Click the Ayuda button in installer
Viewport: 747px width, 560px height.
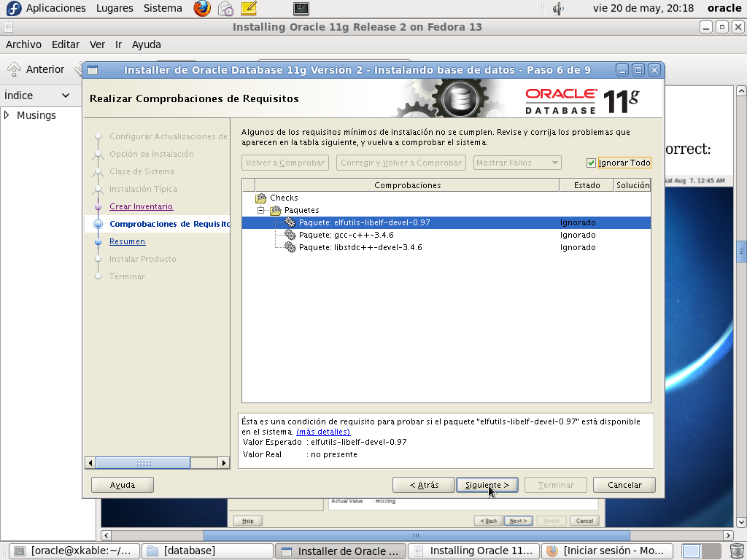tap(123, 485)
